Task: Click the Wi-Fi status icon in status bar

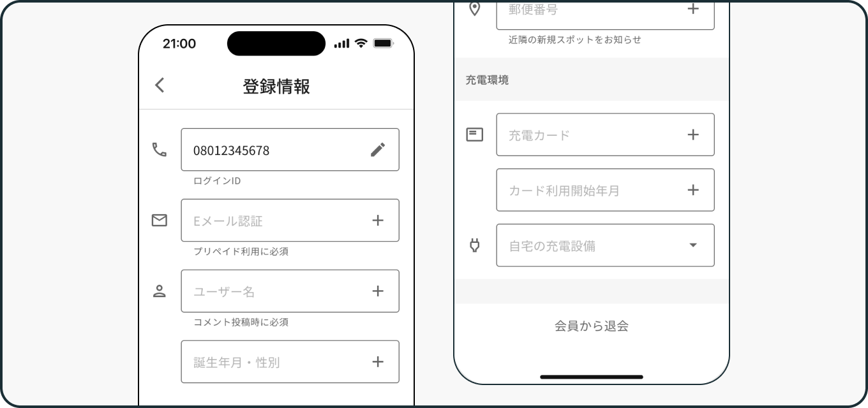Action: coord(361,43)
